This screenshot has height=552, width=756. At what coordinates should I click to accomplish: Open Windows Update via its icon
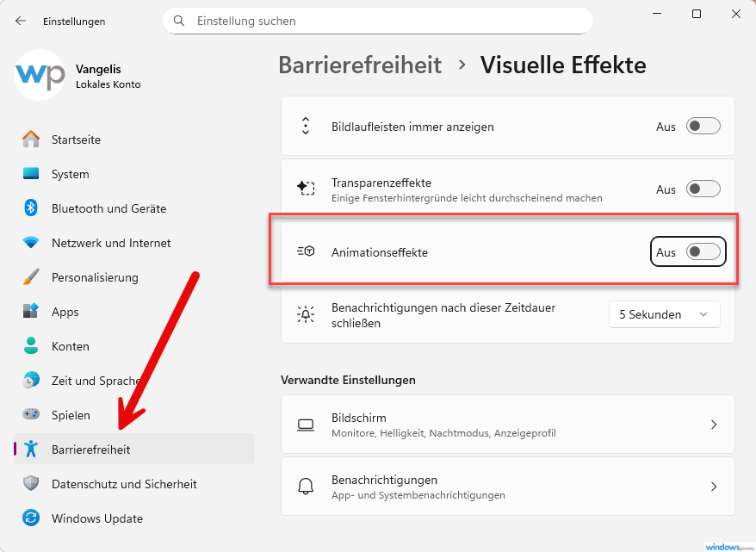[x=31, y=518]
